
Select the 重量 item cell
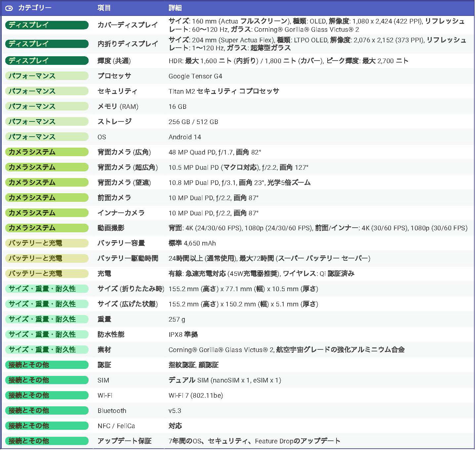click(x=104, y=319)
